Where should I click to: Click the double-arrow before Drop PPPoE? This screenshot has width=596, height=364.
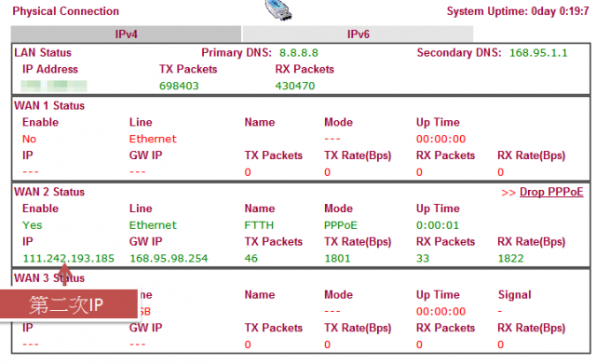[508, 193]
